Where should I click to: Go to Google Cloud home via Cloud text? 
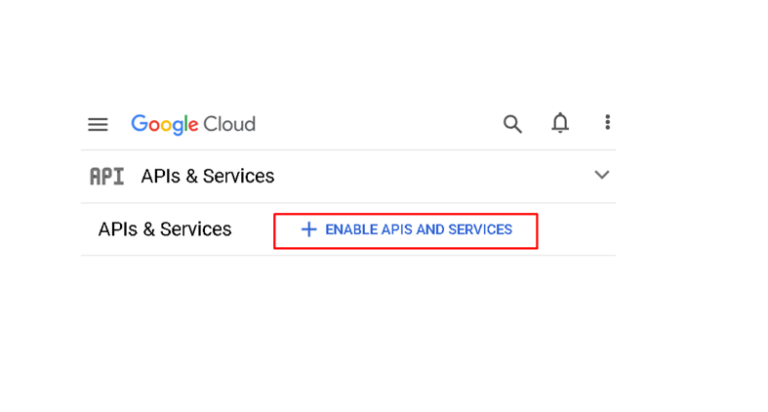click(230, 124)
